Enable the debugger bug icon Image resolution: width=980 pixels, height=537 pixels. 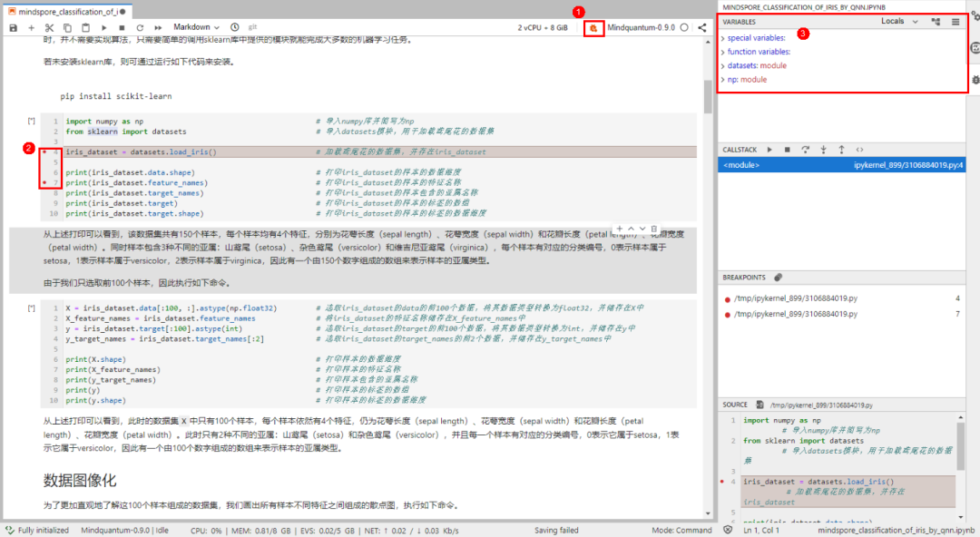point(593,28)
